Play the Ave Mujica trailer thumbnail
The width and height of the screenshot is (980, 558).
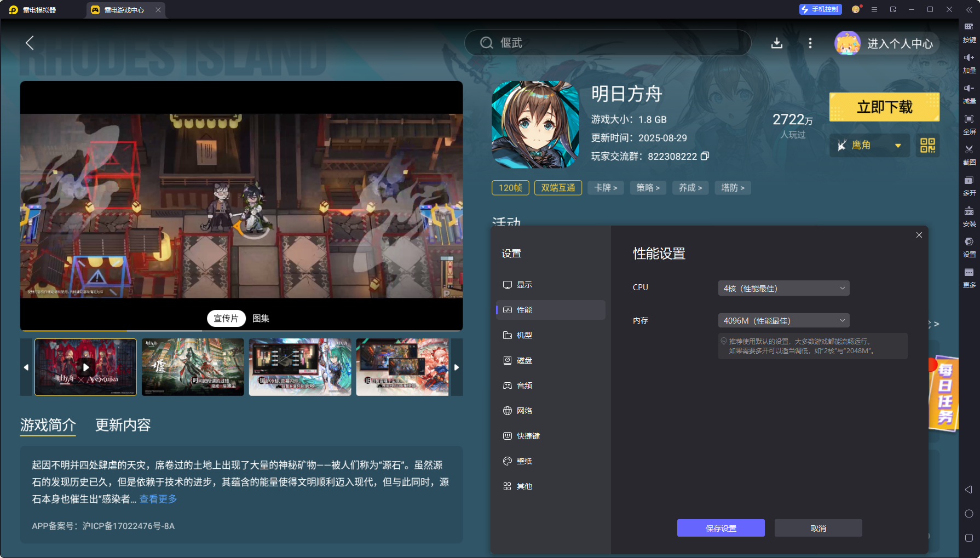click(x=86, y=367)
